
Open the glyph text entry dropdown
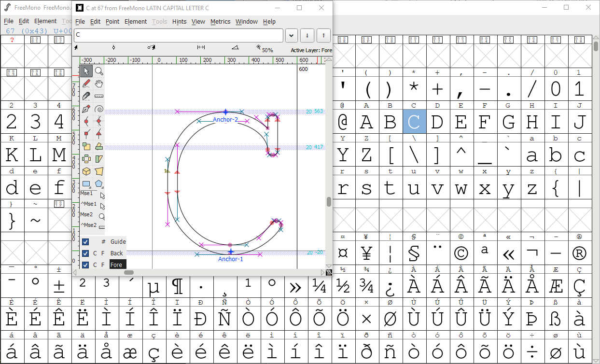(x=291, y=35)
